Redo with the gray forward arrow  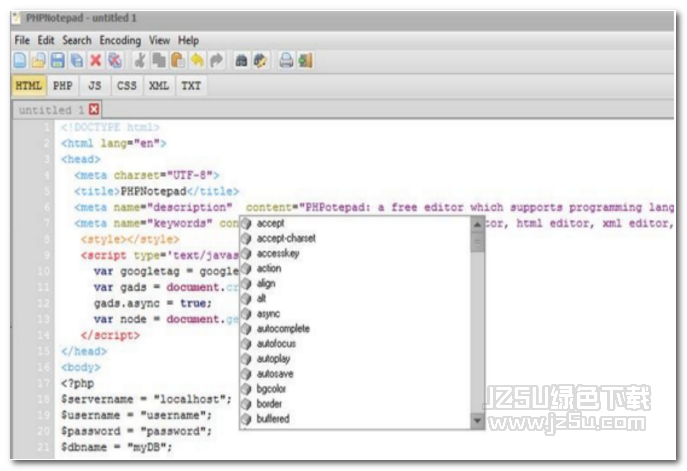tap(216, 60)
